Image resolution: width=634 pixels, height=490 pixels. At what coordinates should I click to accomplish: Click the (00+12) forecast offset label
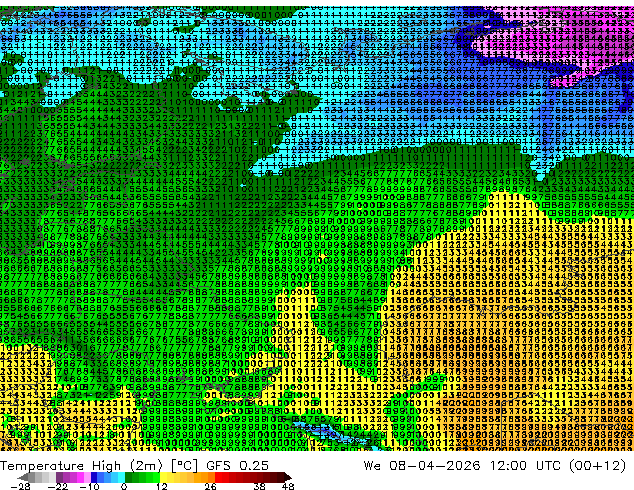(597, 466)
